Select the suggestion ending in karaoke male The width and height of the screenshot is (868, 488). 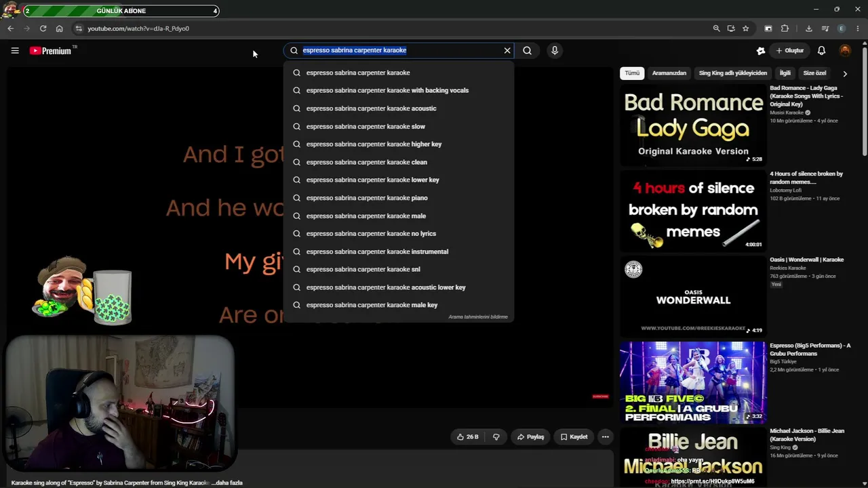click(x=399, y=216)
